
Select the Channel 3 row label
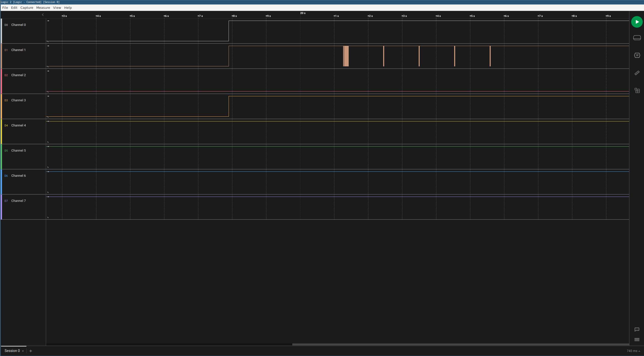tap(19, 100)
